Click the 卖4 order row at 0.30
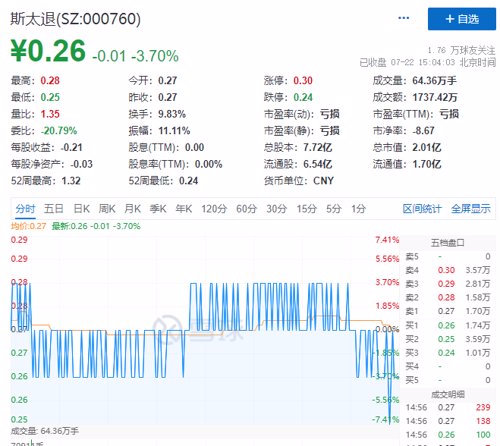The height and width of the screenshot is (446, 500). tap(448, 270)
